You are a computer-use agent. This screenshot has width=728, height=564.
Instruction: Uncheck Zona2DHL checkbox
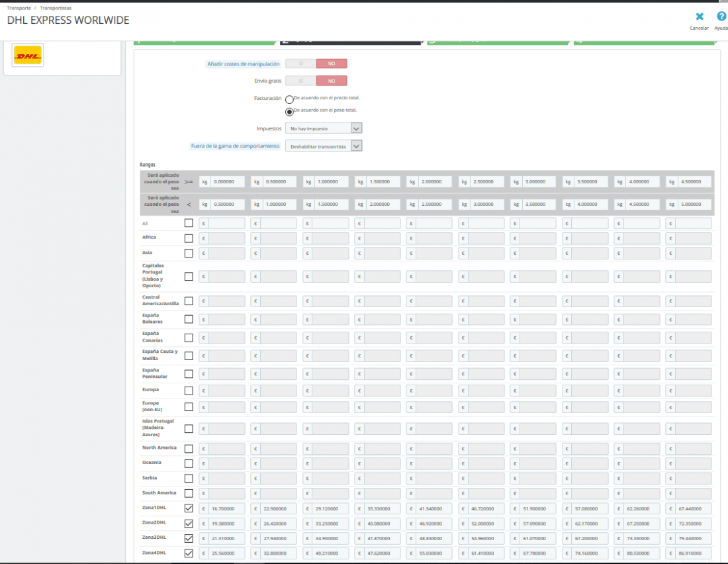(189, 524)
